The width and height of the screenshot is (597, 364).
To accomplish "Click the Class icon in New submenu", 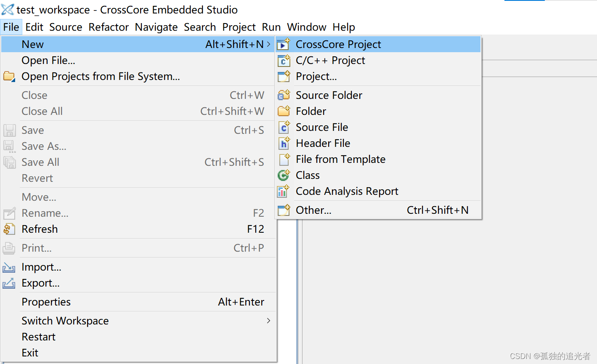I will pyautogui.click(x=284, y=175).
